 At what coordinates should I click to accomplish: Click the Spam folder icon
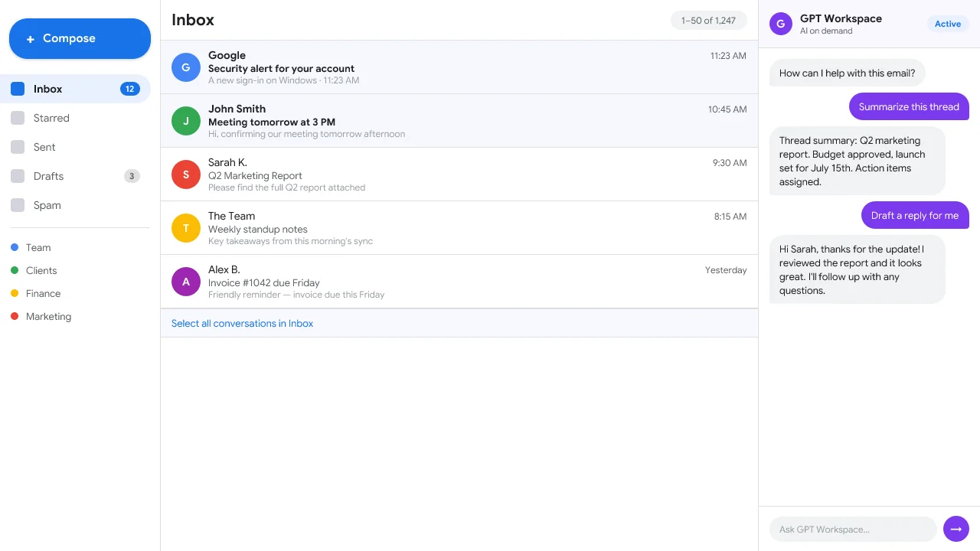(x=18, y=205)
